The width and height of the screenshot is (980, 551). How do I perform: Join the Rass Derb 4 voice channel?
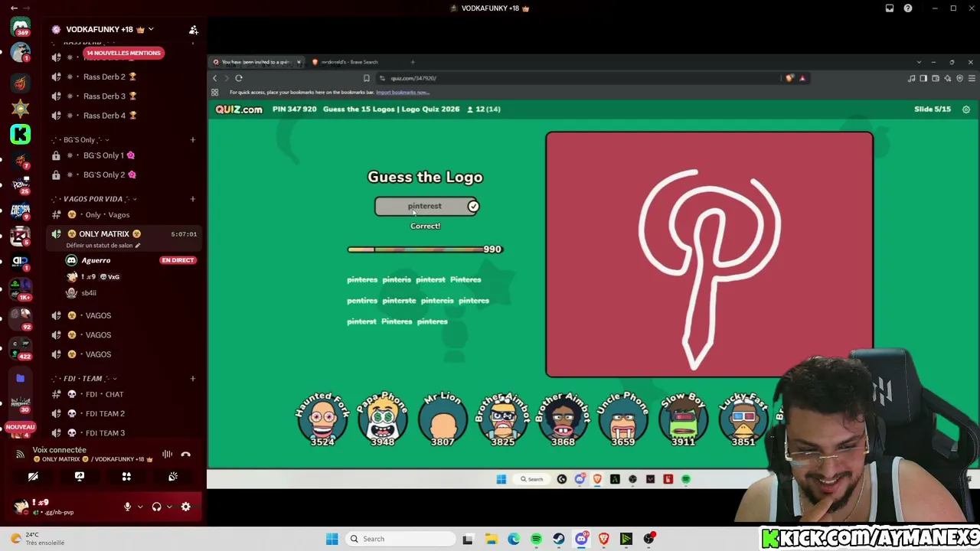pos(124,116)
